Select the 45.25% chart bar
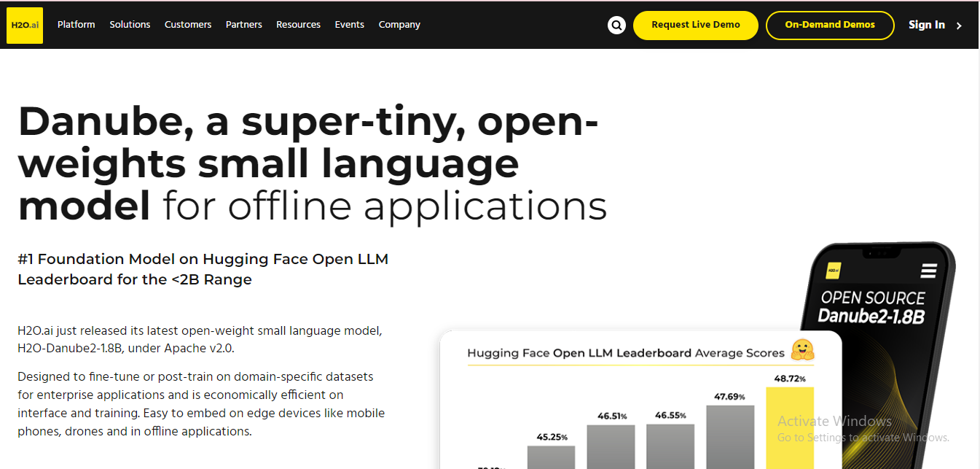 pyautogui.click(x=551, y=457)
